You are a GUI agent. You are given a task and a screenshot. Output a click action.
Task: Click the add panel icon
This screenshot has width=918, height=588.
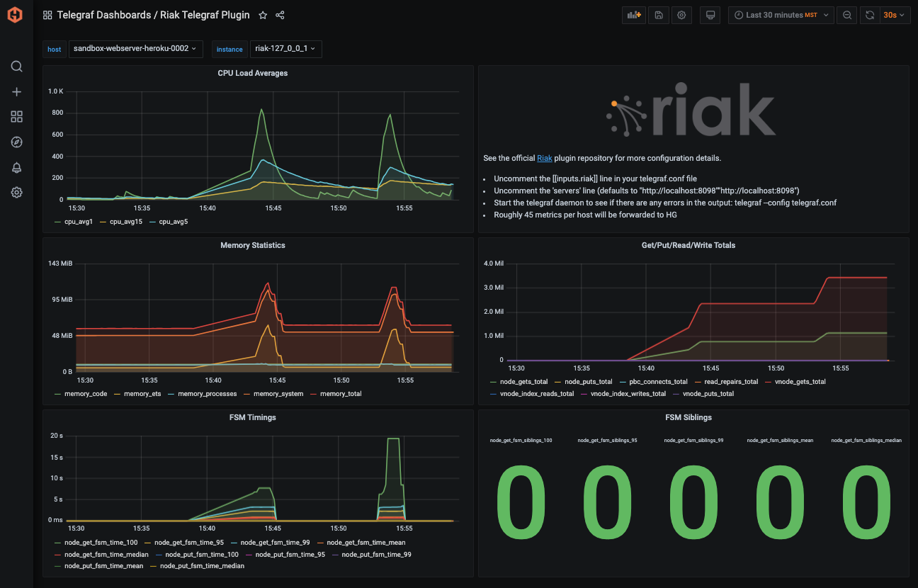point(633,15)
